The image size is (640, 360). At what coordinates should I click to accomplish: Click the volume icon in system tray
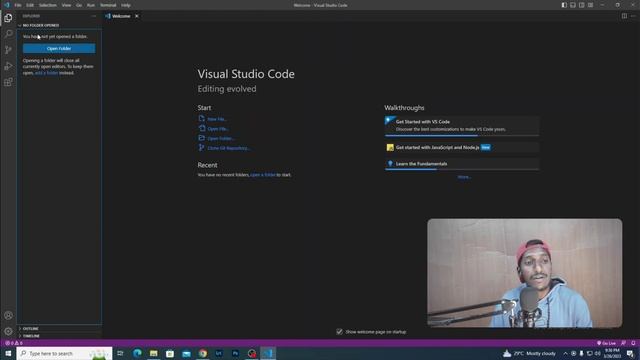pos(598,353)
